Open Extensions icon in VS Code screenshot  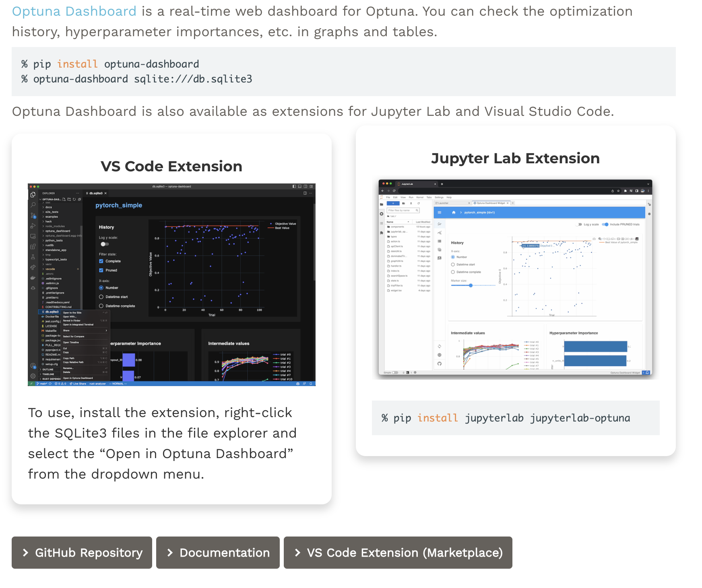point(33,247)
